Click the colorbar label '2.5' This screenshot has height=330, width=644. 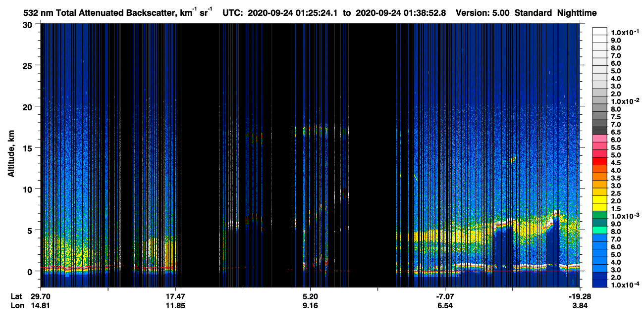coord(616,193)
